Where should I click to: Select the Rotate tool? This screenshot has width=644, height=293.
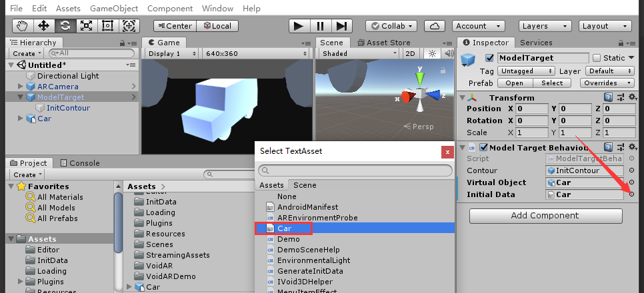point(65,26)
